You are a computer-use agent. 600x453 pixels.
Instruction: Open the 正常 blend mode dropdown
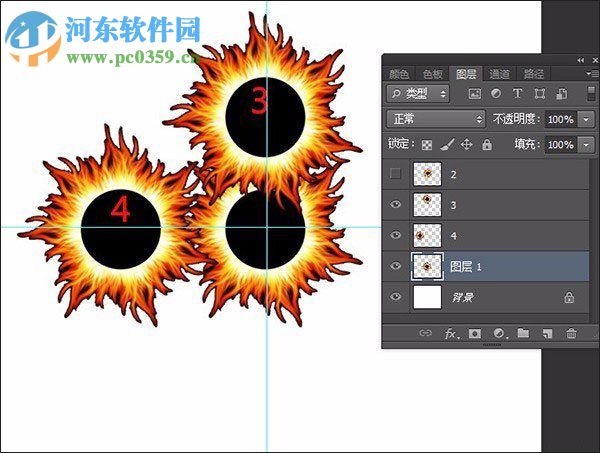436,119
